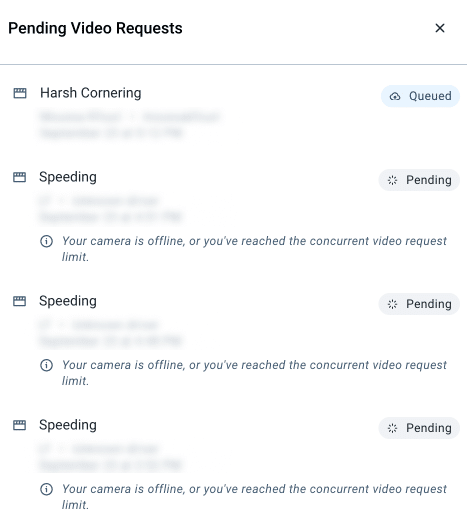Select the first Speeding request's clapperboard icon
Viewport: 467px width, 531px height.
(19, 177)
